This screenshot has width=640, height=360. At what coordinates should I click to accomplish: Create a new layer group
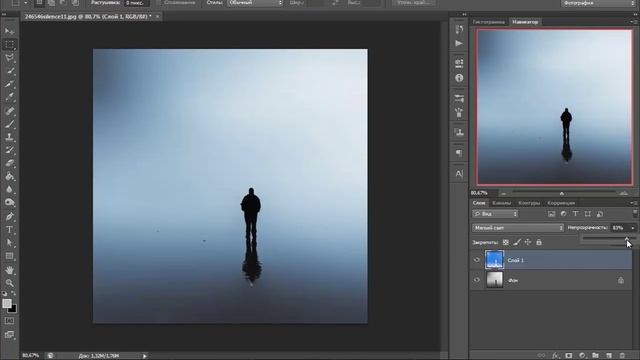[x=596, y=356]
